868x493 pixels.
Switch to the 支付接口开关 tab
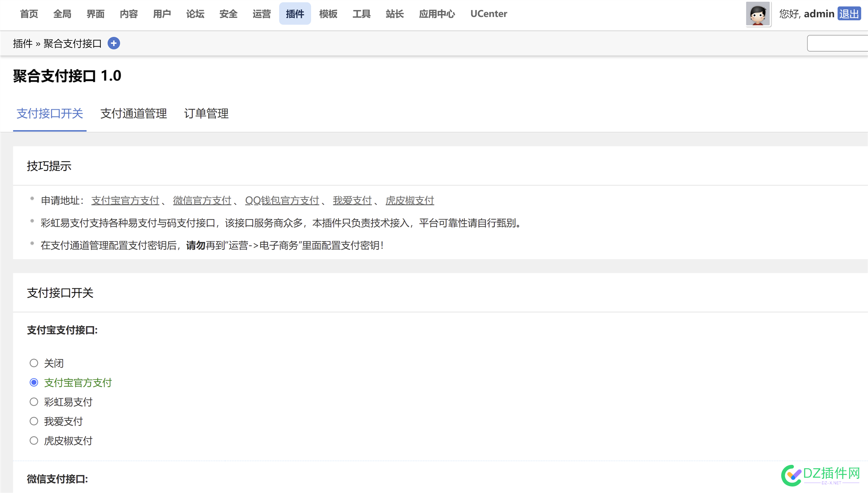tap(50, 114)
